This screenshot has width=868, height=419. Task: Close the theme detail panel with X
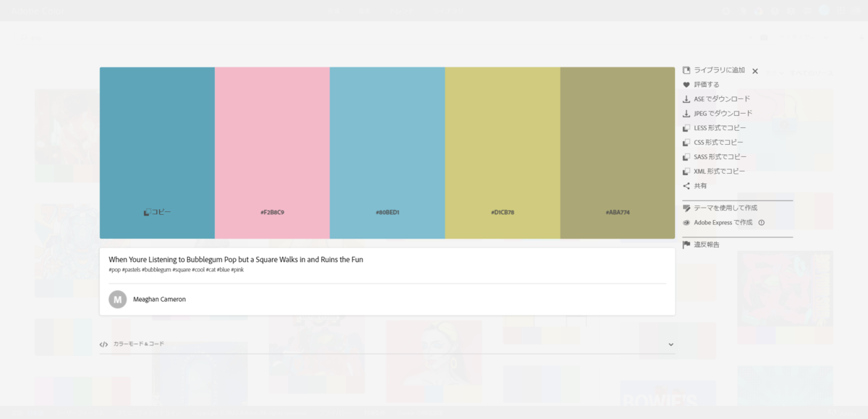point(755,71)
